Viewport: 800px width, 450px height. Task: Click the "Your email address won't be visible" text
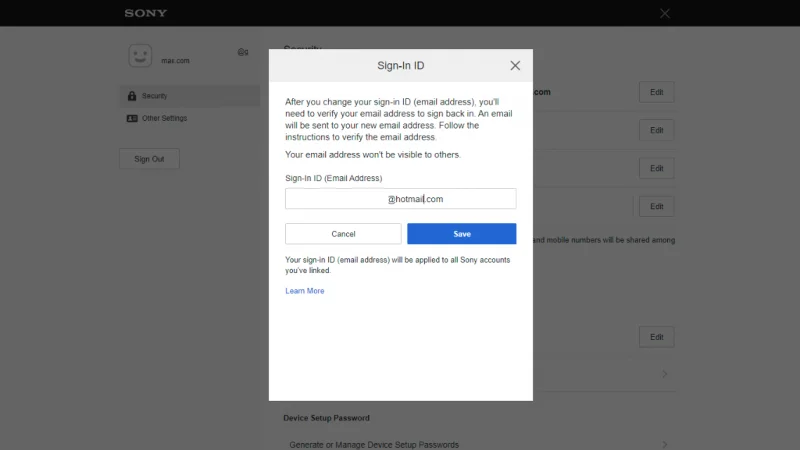(373, 155)
